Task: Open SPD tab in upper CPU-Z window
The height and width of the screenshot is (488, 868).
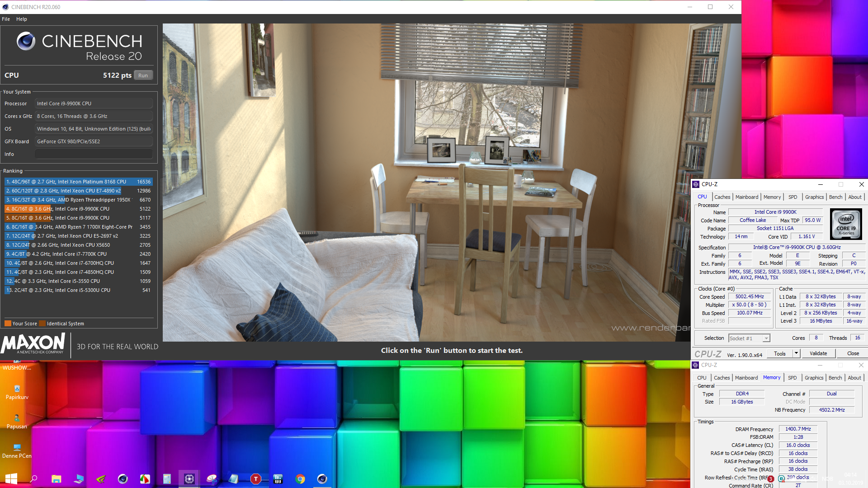Action: coord(793,197)
